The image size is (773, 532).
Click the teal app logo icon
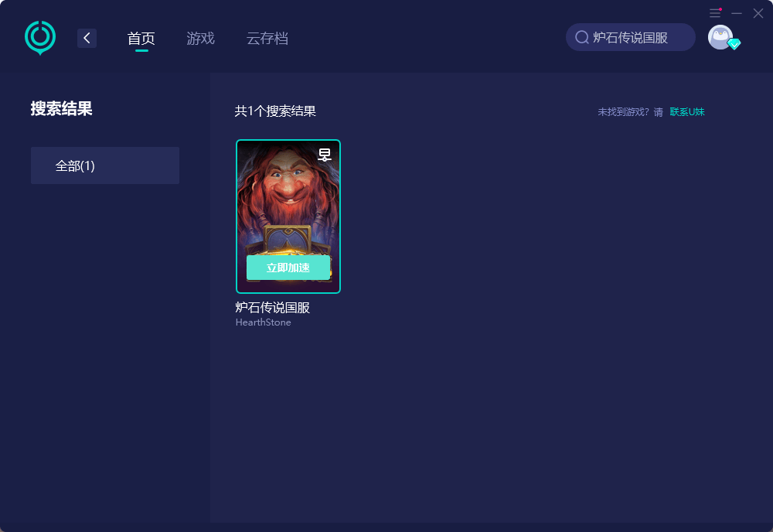coord(40,37)
